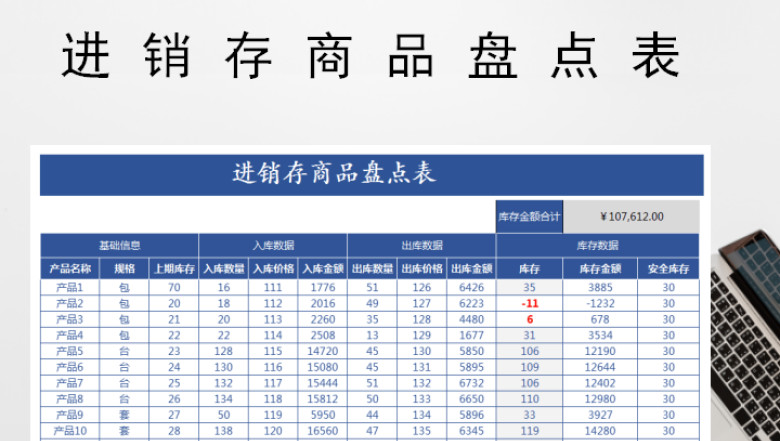Click the 安全库存 column header

[669, 269]
